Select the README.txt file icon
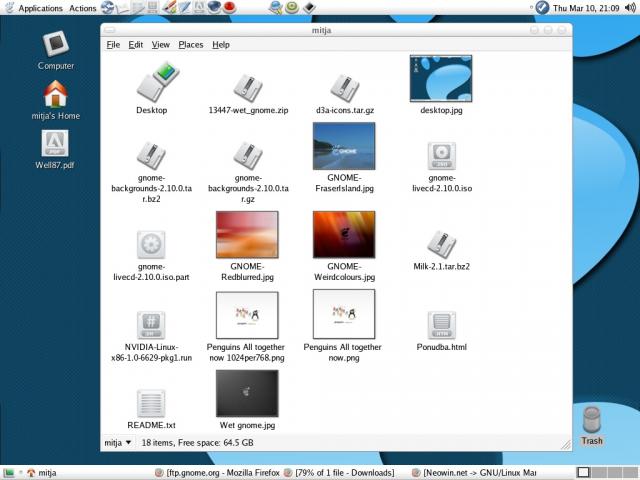 click(x=151, y=403)
